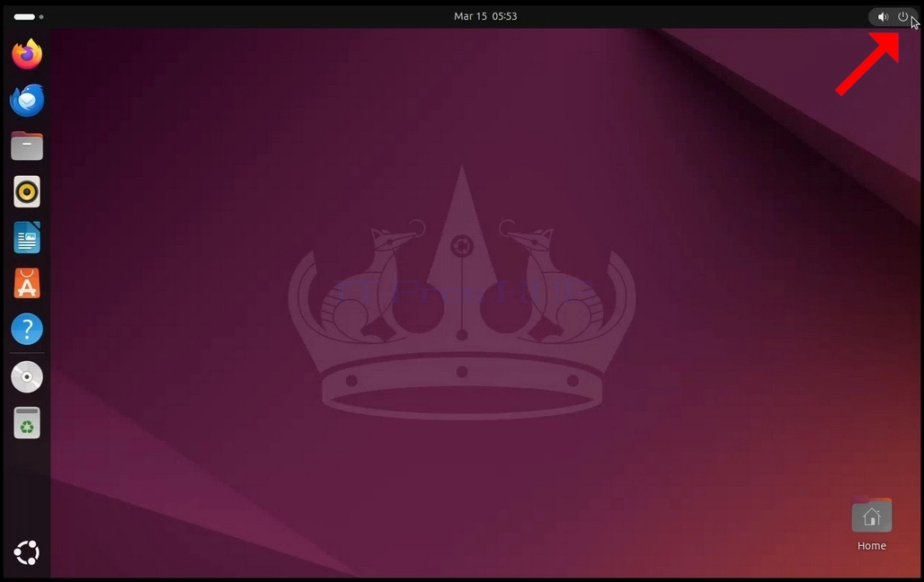The width and height of the screenshot is (924, 582).
Task: Open Activities overview using the workspace pill
Action: [x=24, y=16]
